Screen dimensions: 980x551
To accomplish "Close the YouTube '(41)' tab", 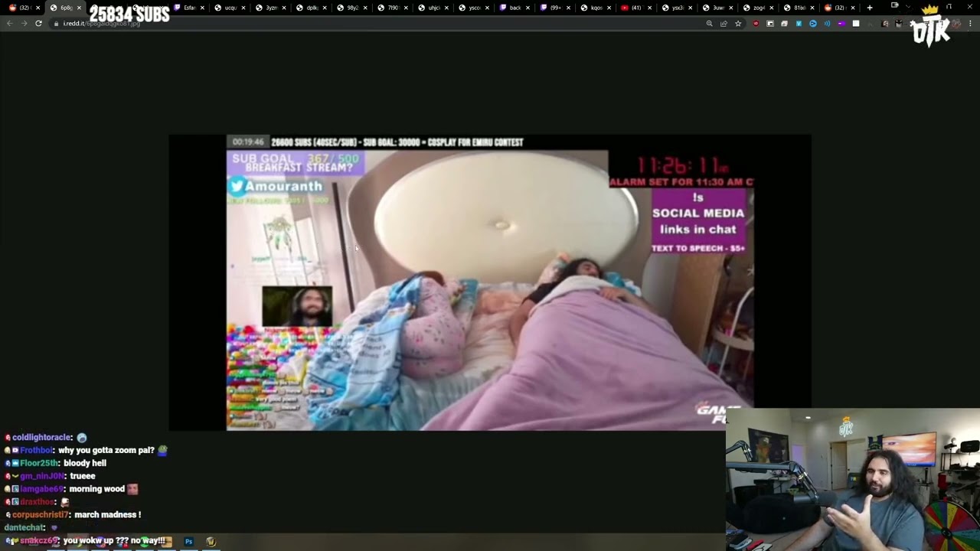I will 649,8.
